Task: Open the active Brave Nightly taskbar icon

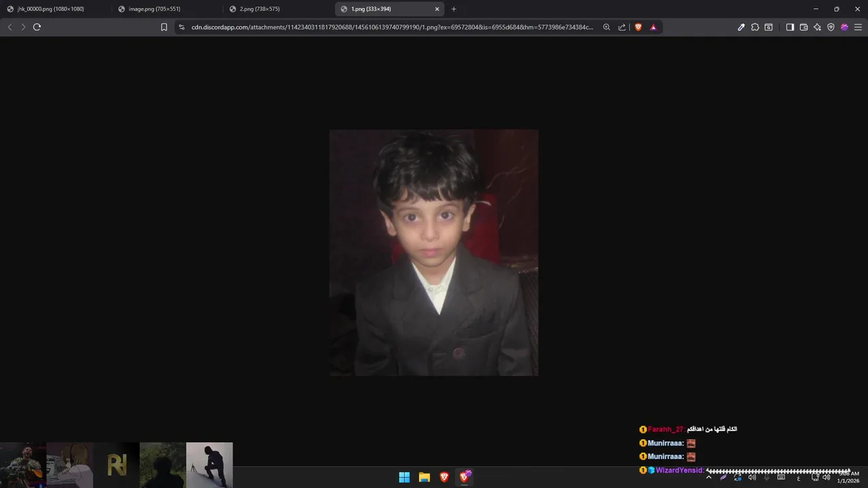Action: (x=465, y=477)
